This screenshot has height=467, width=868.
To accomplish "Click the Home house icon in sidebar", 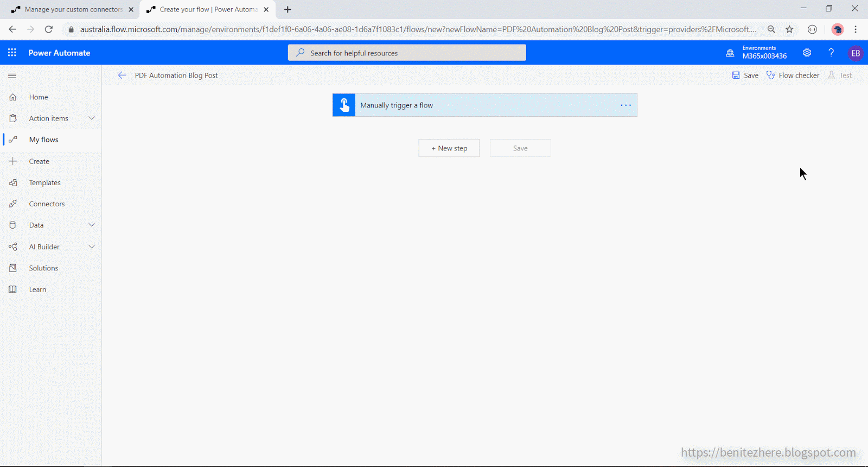I will click(13, 97).
